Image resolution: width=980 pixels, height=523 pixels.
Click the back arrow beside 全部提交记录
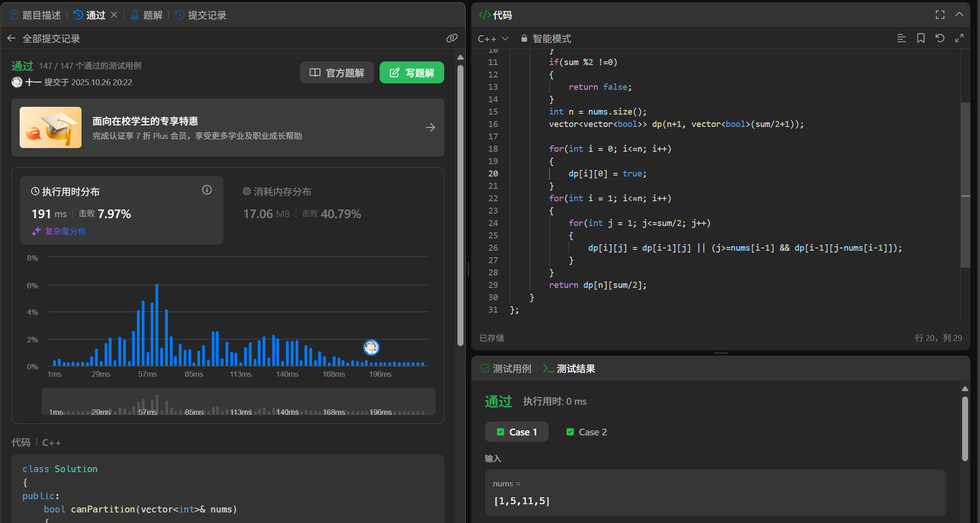pos(11,39)
